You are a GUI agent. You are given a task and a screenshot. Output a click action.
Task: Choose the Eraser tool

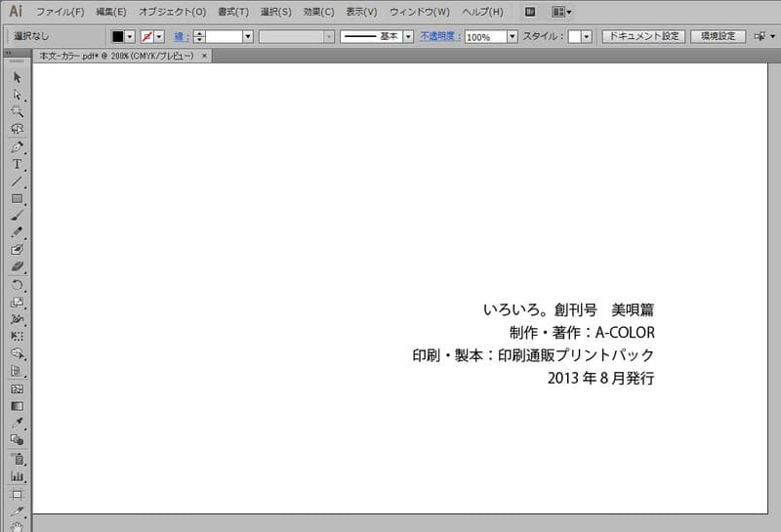coord(17,266)
